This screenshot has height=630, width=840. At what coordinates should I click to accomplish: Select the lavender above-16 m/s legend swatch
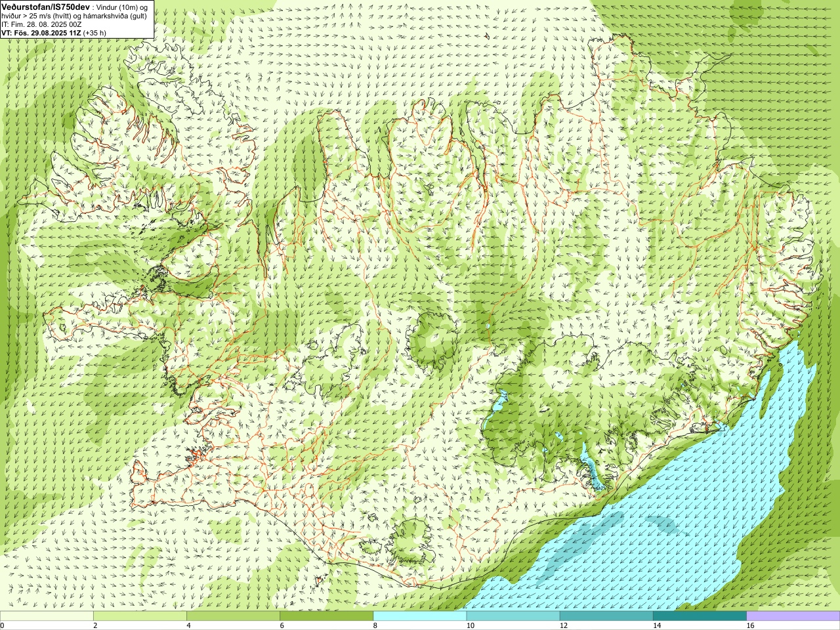point(793,616)
